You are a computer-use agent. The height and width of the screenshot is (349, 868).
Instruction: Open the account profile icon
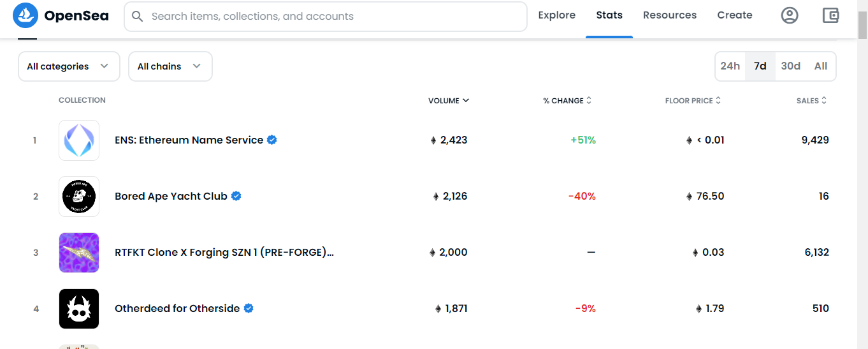[x=790, y=15]
